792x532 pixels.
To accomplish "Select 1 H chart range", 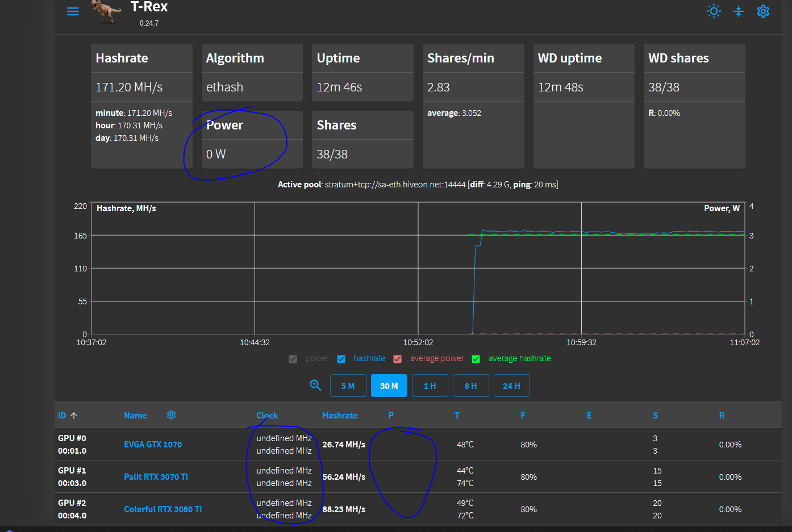I will tap(430, 386).
